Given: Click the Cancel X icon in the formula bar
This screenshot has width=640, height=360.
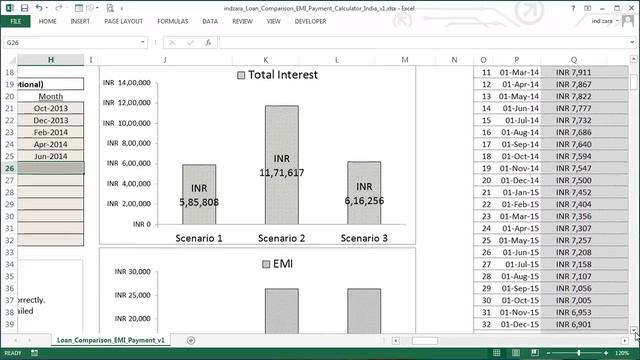Looking at the screenshot, I should click(172, 42).
